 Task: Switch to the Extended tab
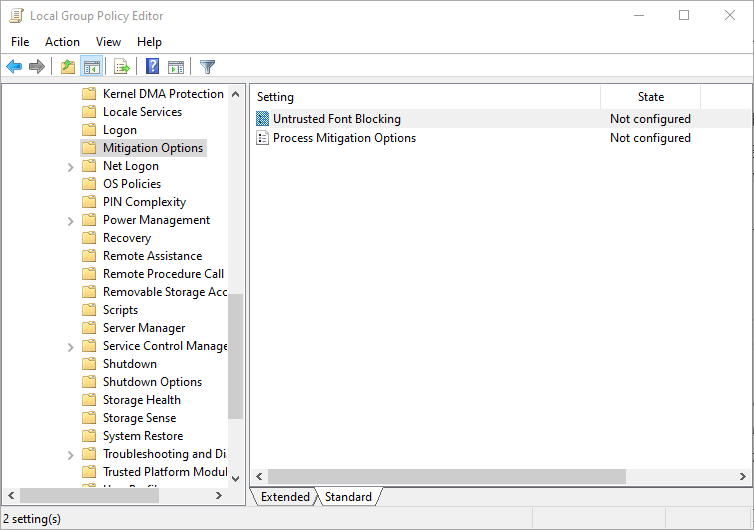[285, 497]
